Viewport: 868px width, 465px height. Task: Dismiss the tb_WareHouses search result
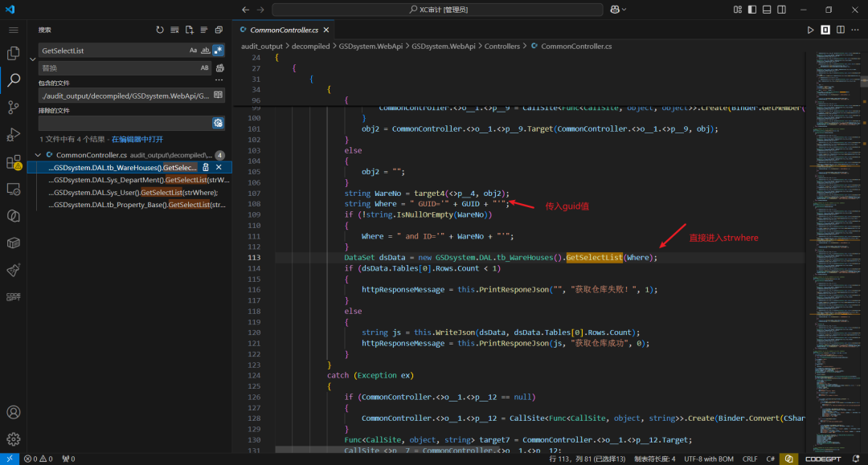point(219,167)
